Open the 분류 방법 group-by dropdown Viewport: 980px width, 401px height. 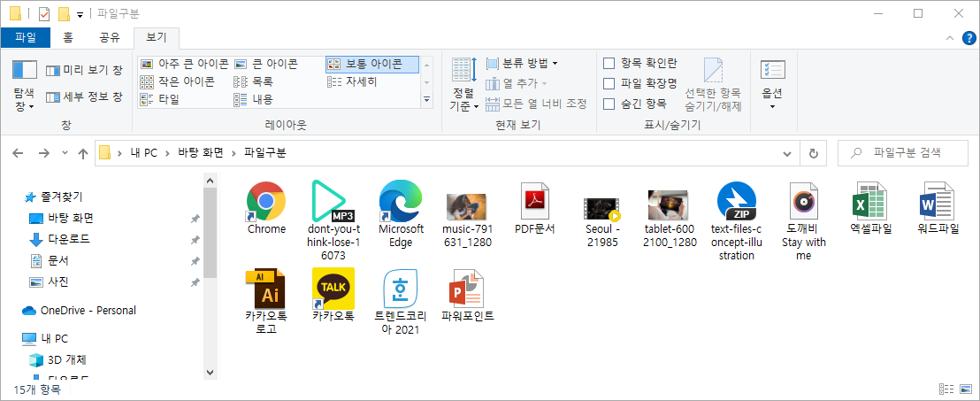click(x=522, y=63)
